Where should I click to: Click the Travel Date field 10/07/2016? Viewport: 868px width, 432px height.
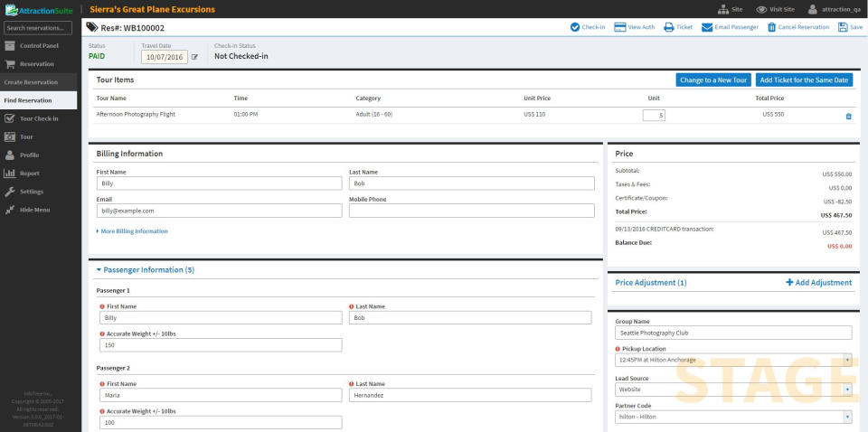(165, 57)
